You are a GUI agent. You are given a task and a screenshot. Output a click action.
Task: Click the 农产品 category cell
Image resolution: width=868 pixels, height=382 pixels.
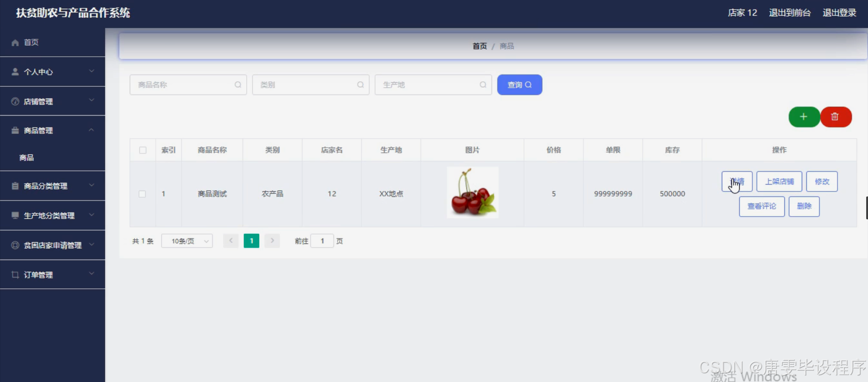point(272,194)
